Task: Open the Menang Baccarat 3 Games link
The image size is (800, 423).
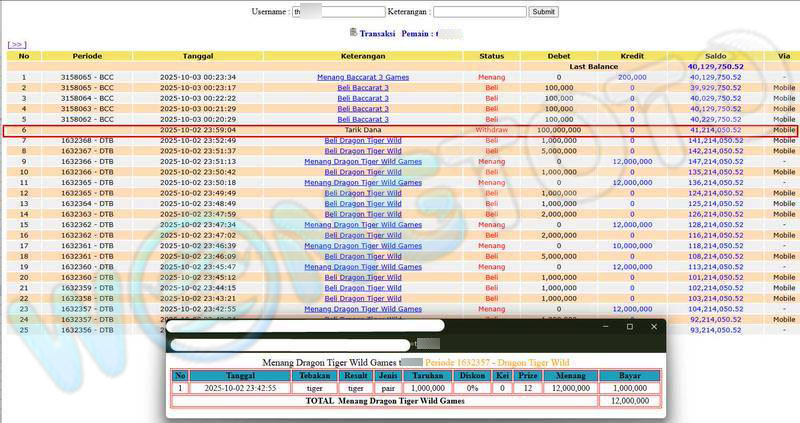Action: [363, 77]
